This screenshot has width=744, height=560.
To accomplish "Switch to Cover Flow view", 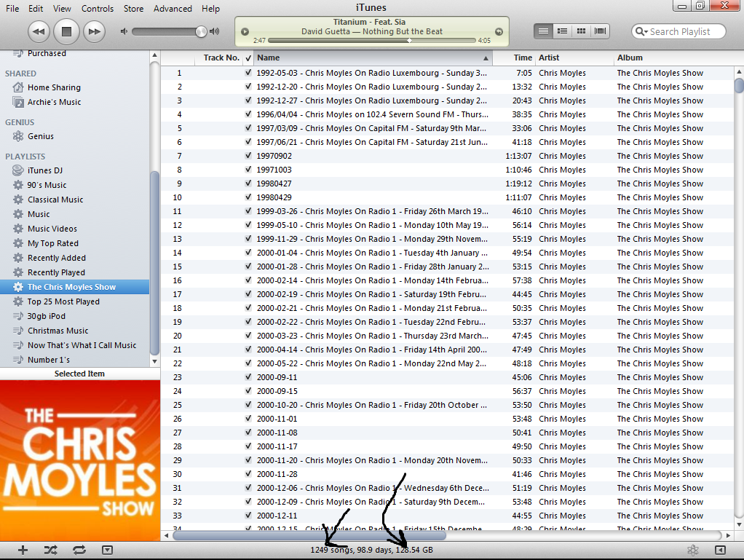I will point(601,31).
